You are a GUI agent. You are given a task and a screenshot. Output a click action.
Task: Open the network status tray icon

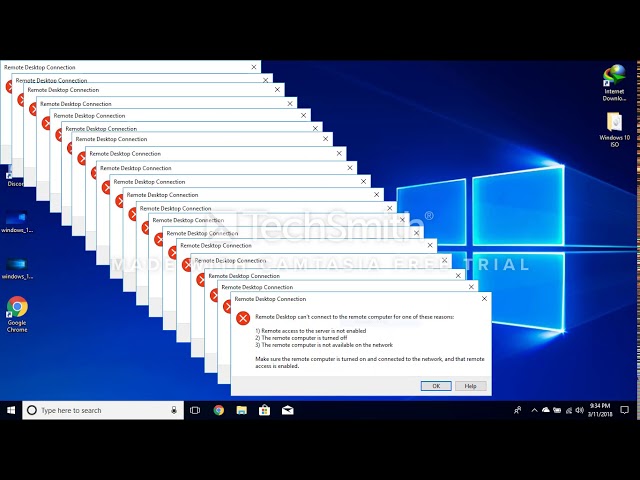[569, 410]
